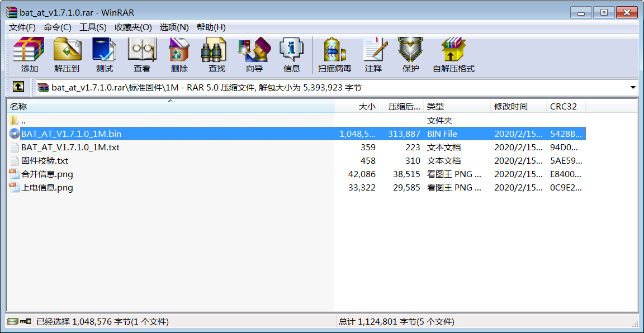Click size 458 of 固件校验.txt
The height and width of the screenshot is (333, 644).
coord(368,161)
